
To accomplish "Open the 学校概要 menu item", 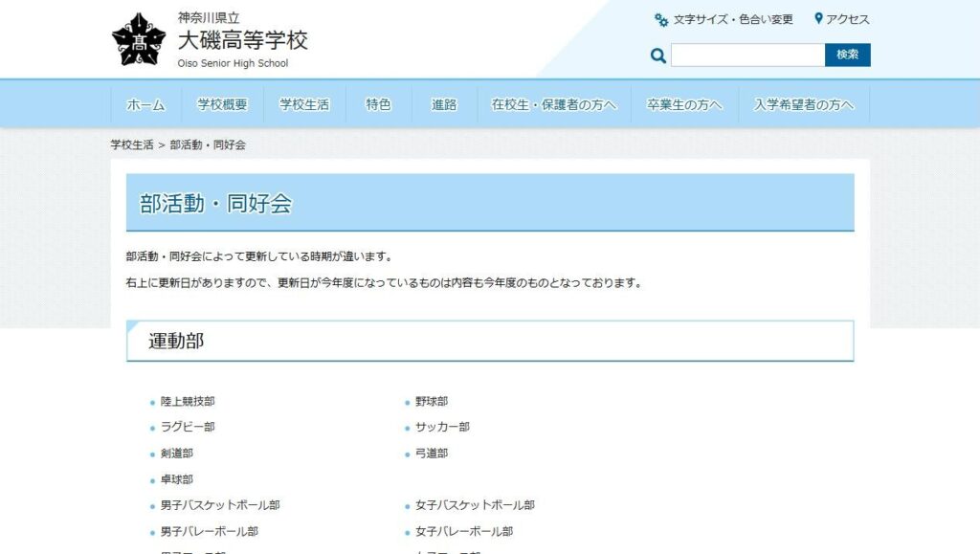I will point(222,105).
